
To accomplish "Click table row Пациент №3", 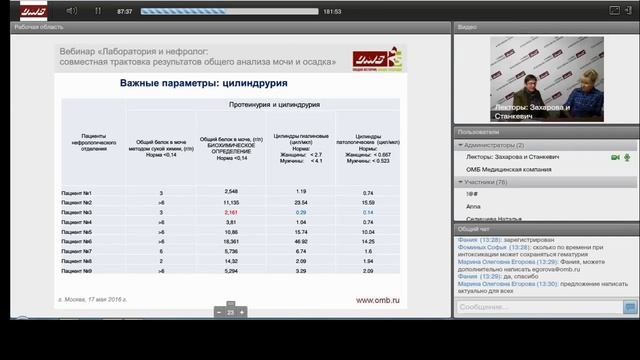I will click(x=231, y=212).
